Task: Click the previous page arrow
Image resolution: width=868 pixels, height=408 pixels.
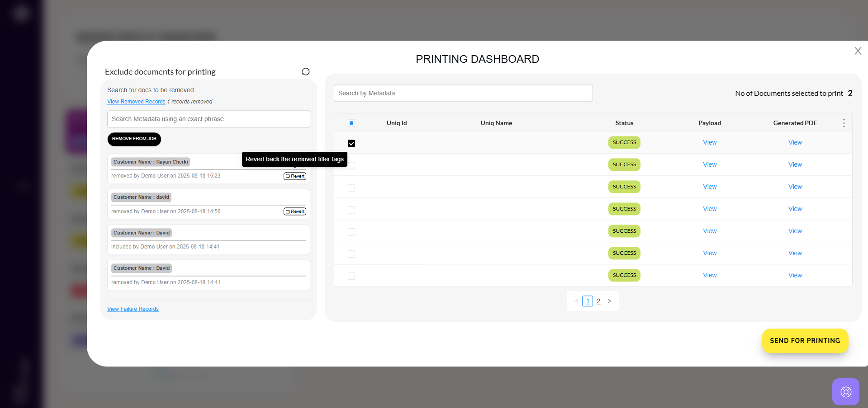Action: click(x=576, y=301)
